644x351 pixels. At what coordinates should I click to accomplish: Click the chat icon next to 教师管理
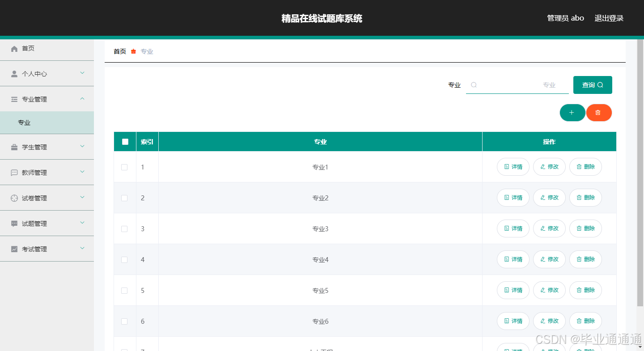coord(14,173)
